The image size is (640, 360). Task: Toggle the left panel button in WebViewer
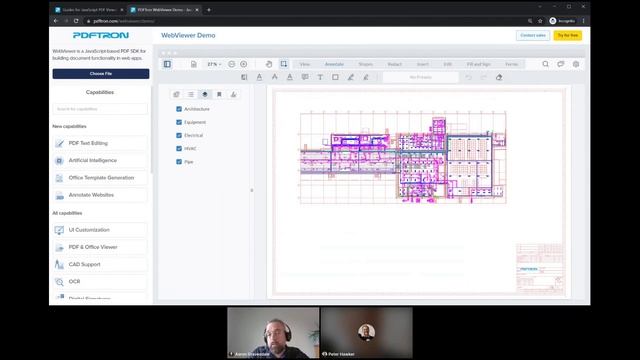pyautogui.click(x=167, y=64)
